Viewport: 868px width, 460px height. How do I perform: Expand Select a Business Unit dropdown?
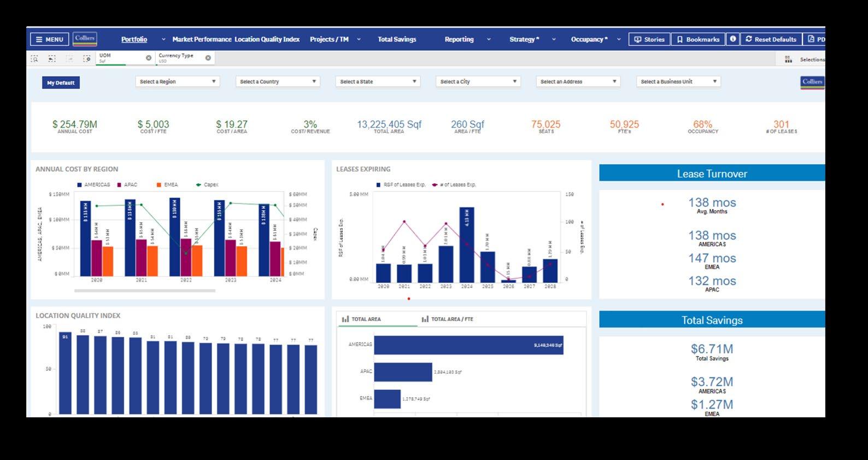click(678, 81)
